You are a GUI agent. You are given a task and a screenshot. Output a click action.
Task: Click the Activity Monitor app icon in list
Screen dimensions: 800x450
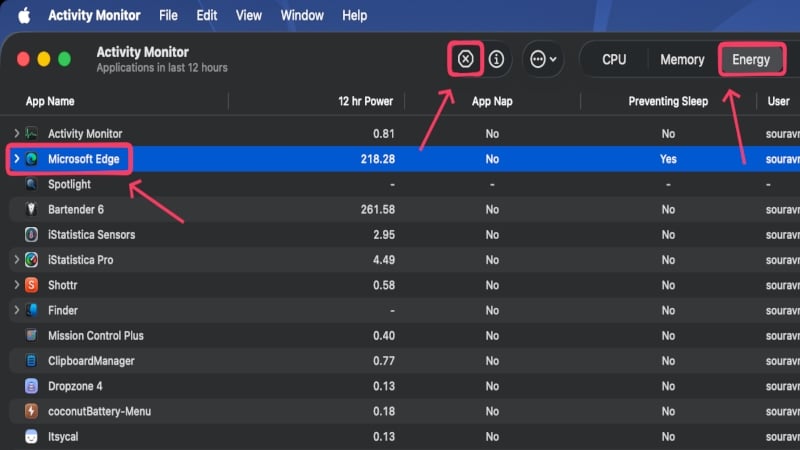click(x=31, y=133)
